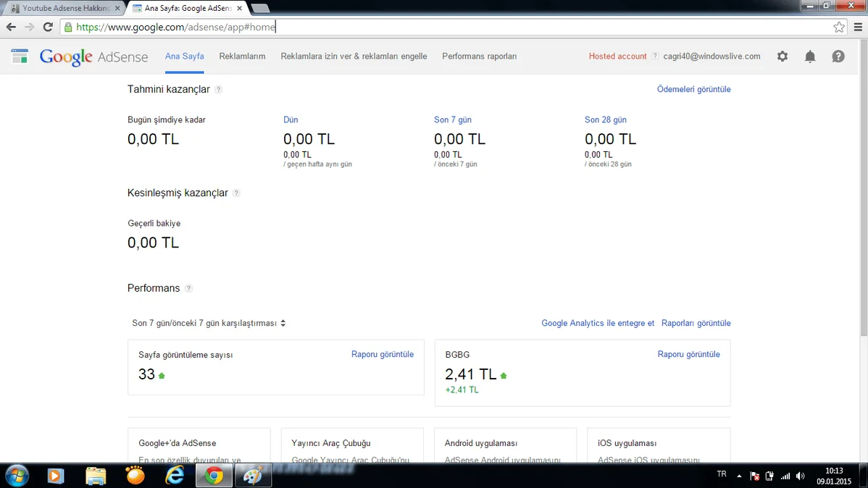Viewport: 868px width, 488px height.
Task: Click the Geçerli bakiye label
Action: click(154, 224)
